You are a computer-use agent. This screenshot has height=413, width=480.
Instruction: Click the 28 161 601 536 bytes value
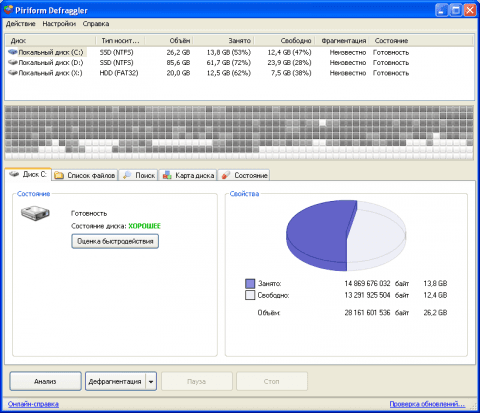coord(367,313)
